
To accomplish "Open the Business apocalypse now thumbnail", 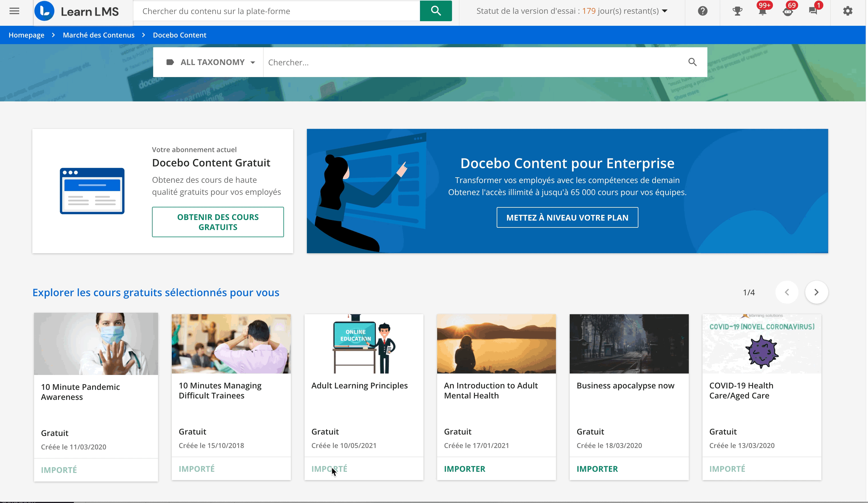I will click(x=629, y=344).
